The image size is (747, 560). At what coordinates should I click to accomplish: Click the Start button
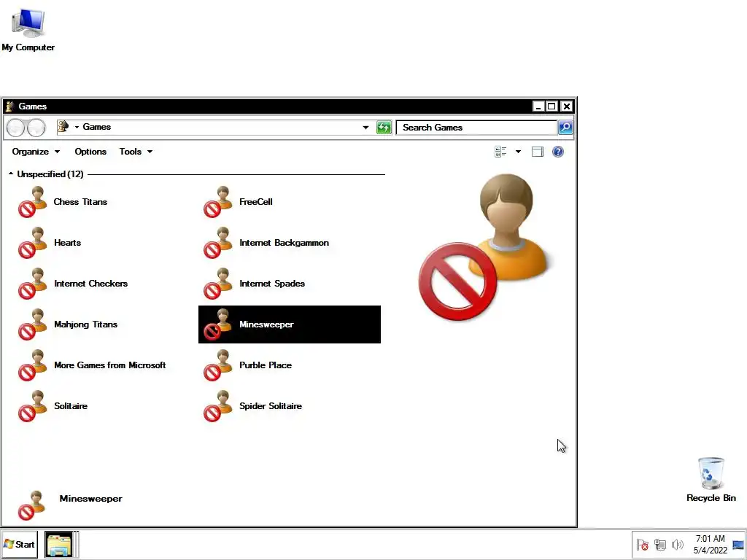coord(19,544)
